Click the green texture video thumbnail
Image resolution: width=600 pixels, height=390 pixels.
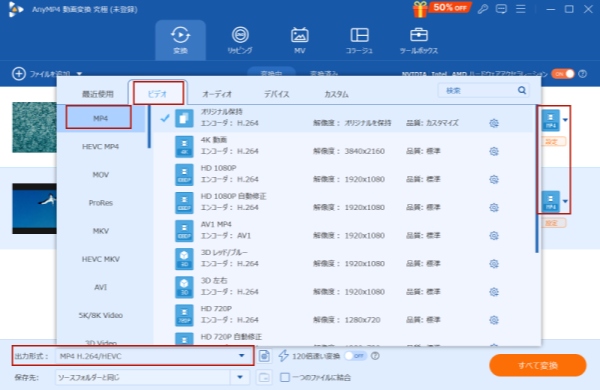point(34,127)
